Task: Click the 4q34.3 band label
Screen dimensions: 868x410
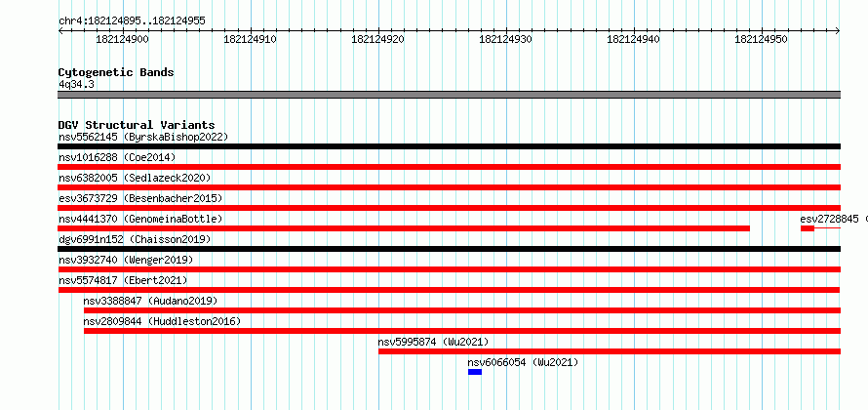Action: (x=76, y=84)
